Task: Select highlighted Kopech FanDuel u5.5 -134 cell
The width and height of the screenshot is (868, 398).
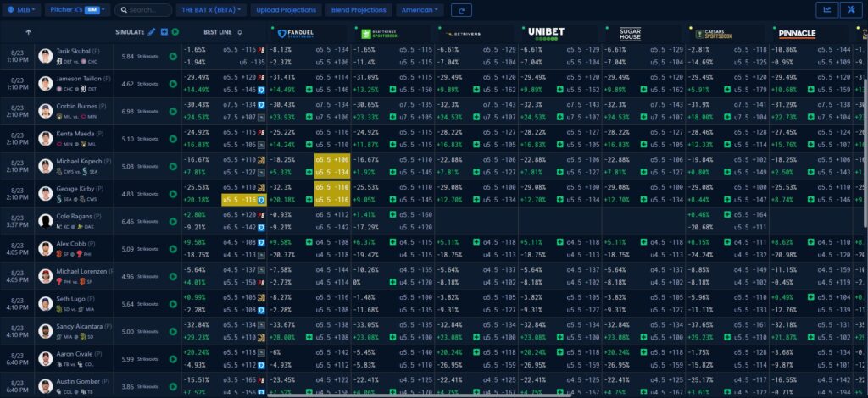Action: [x=332, y=172]
